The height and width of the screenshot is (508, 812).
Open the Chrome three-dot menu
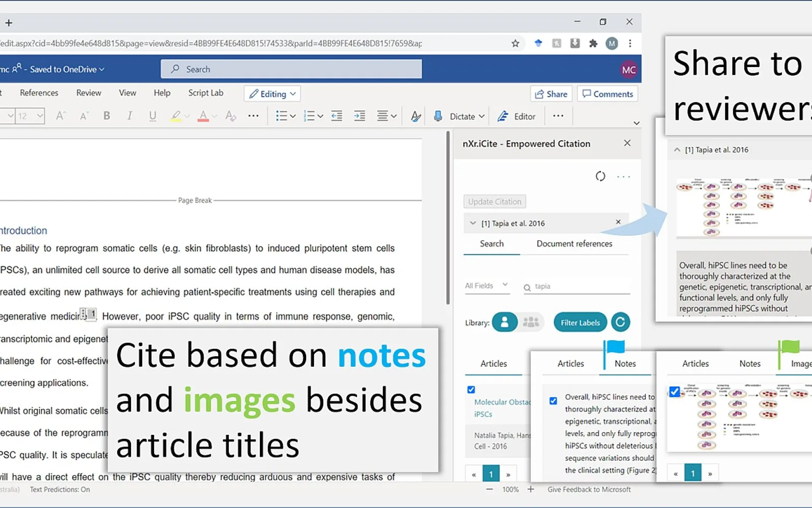pyautogui.click(x=630, y=43)
